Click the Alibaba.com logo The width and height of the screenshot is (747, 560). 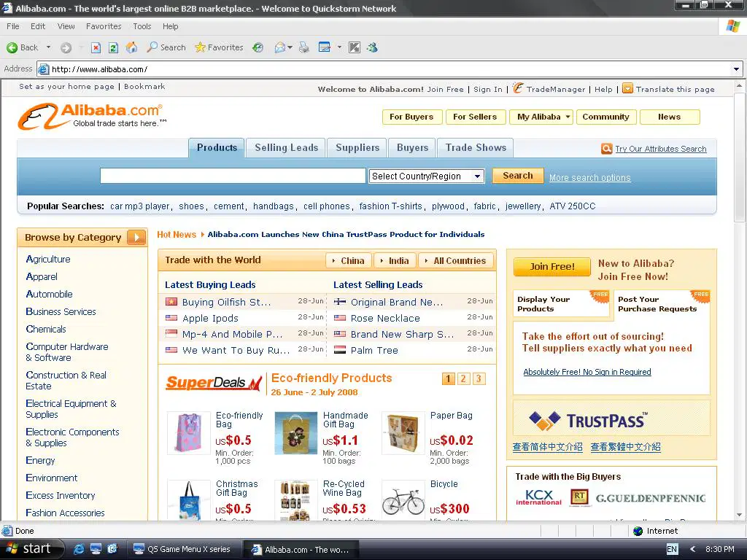[92, 116]
